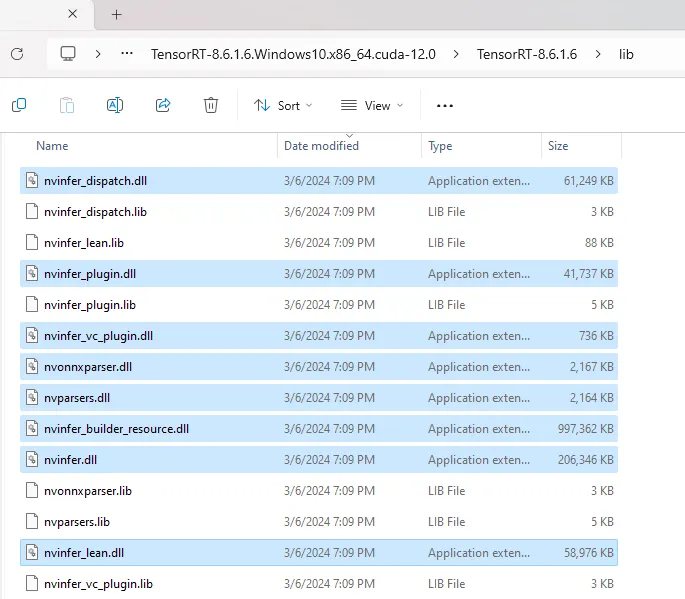This screenshot has width=685, height=599.
Task: Click nvparsers.lib file icon
Action: click(32, 522)
